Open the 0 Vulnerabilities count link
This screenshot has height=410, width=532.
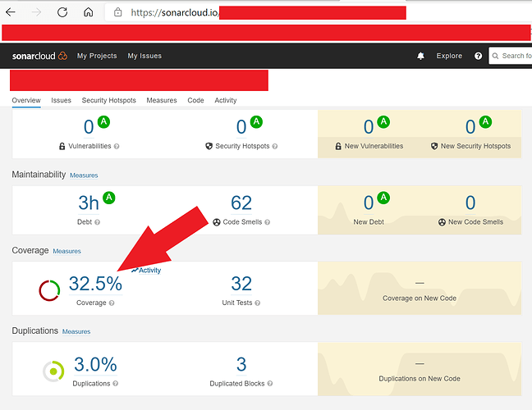pos(89,127)
